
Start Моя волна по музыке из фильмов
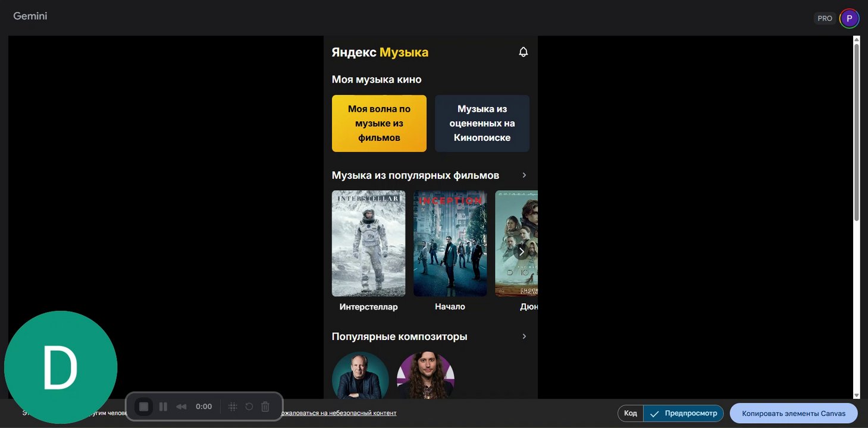click(379, 124)
